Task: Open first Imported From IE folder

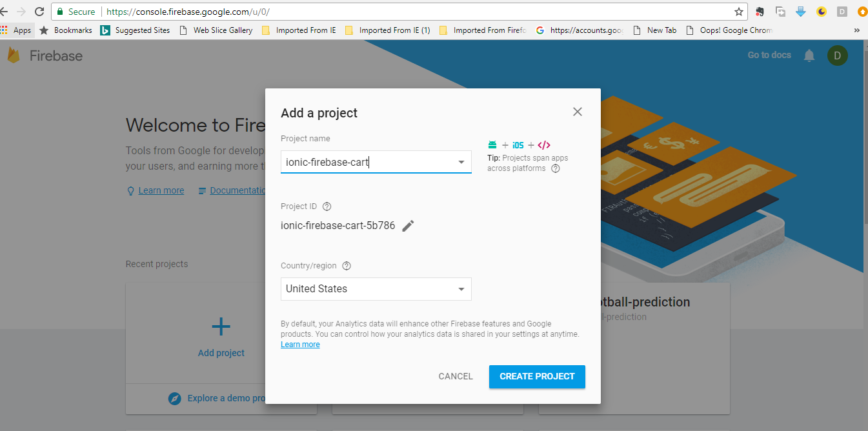Action: tap(299, 30)
